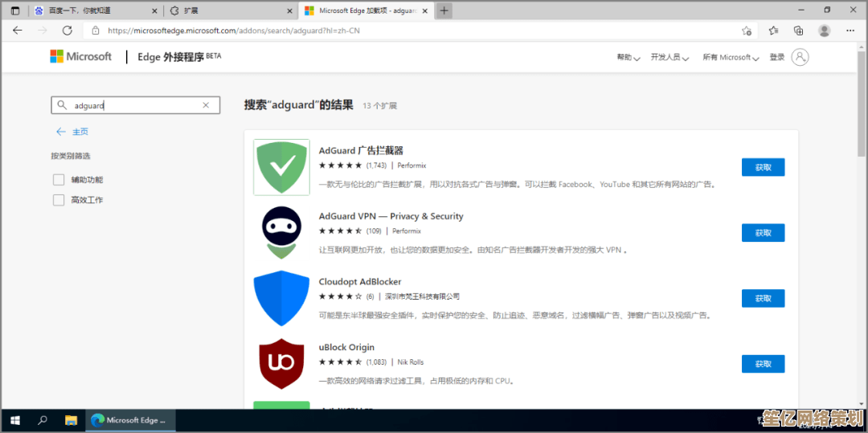Click the Cloudopt blue shield icon
Image resolution: width=868 pixels, height=433 pixels.
click(281, 298)
